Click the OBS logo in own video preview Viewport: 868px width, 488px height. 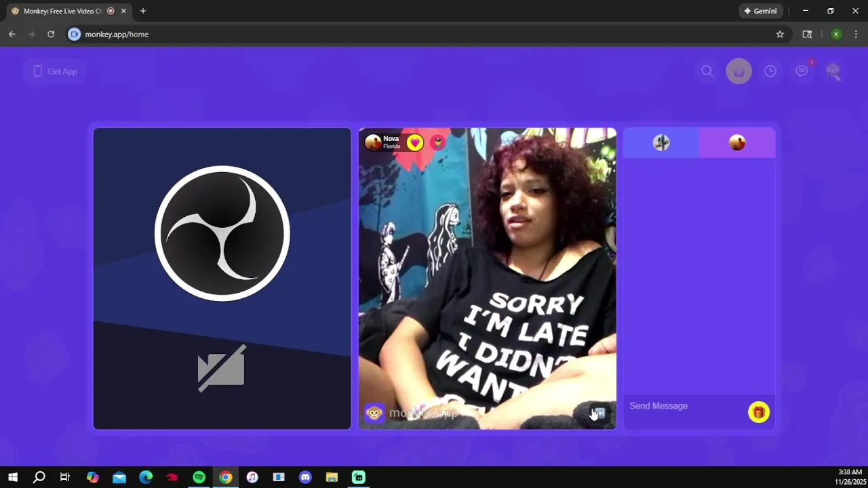[222, 233]
